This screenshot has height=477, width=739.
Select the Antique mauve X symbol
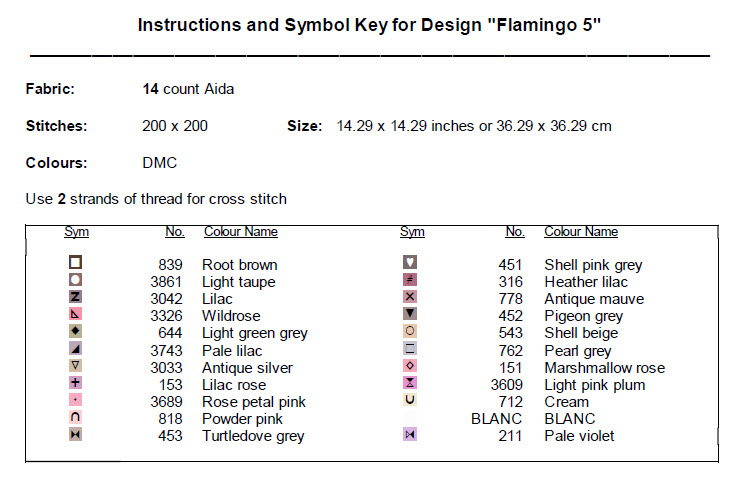point(410,297)
